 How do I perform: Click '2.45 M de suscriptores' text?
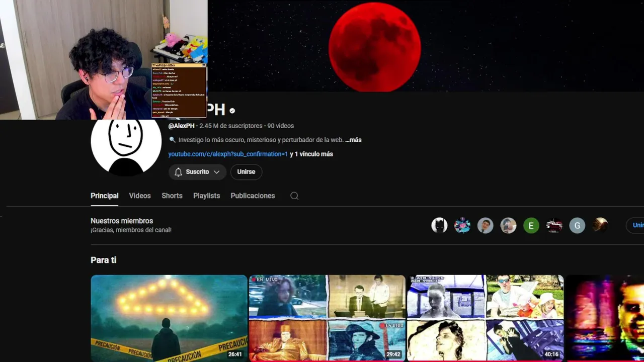coord(231,126)
